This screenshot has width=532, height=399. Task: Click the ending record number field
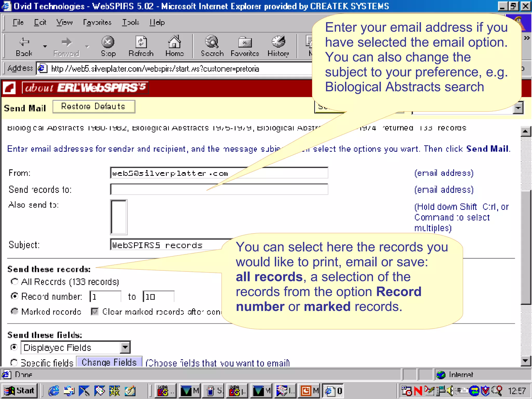[x=158, y=296]
